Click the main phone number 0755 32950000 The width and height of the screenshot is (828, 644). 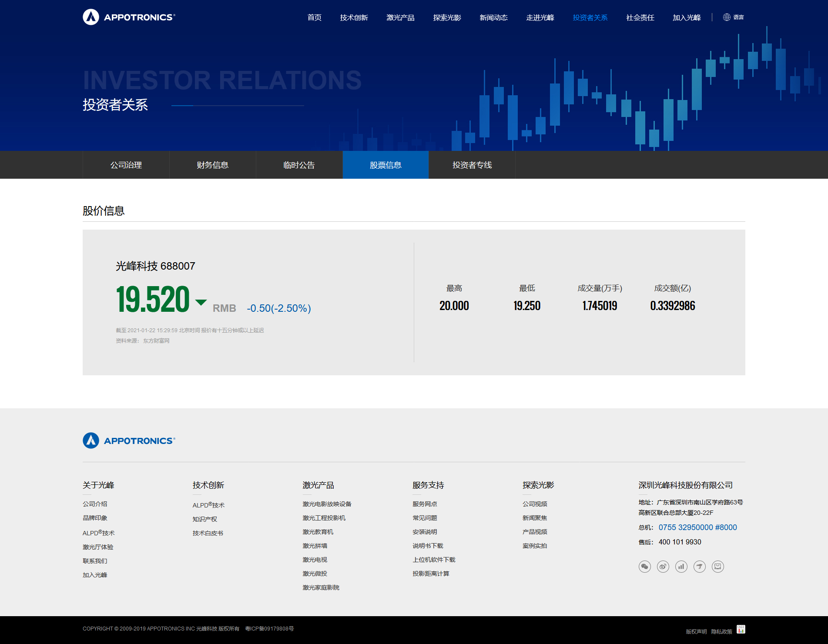pos(697,527)
